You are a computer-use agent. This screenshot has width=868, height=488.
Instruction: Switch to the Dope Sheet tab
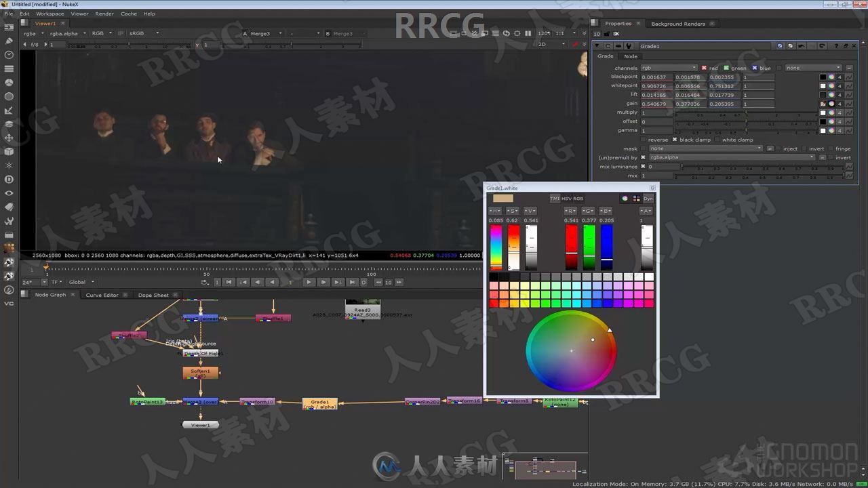click(153, 295)
